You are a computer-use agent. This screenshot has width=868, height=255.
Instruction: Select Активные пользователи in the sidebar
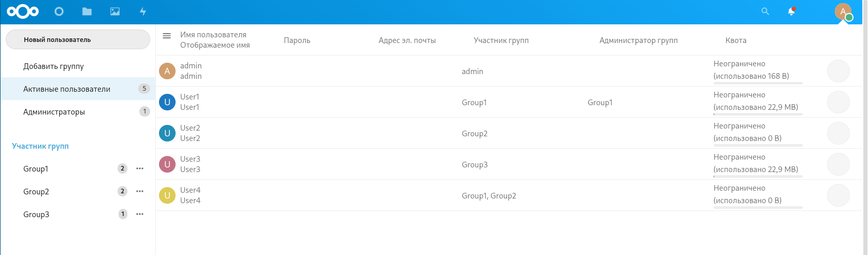78,89
